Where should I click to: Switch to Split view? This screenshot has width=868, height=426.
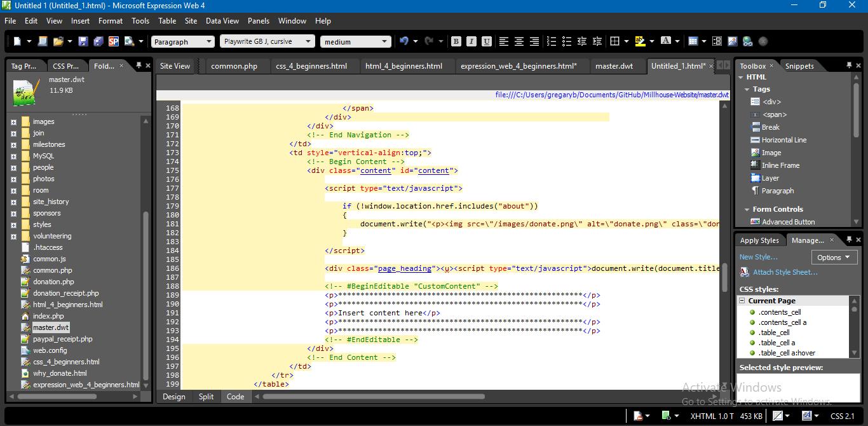(x=206, y=397)
